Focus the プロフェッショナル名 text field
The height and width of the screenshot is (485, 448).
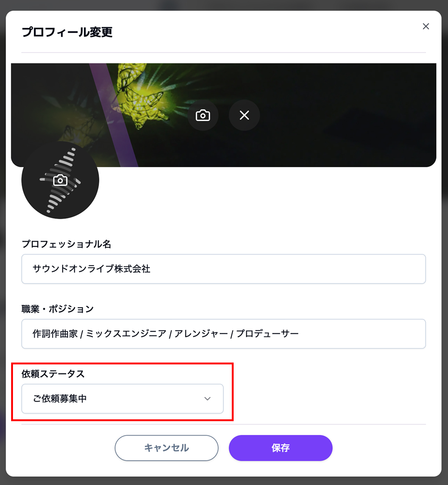pyautogui.click(x=223, y=269)
